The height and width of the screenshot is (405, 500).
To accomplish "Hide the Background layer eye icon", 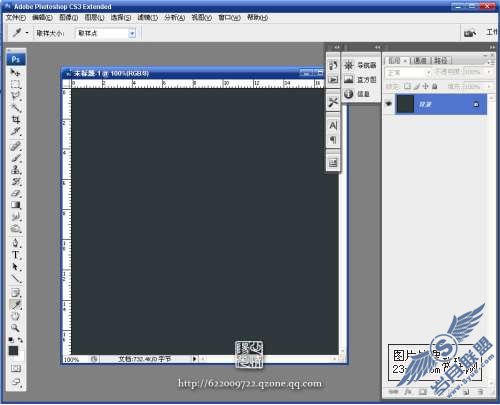I will coord(389,104).
